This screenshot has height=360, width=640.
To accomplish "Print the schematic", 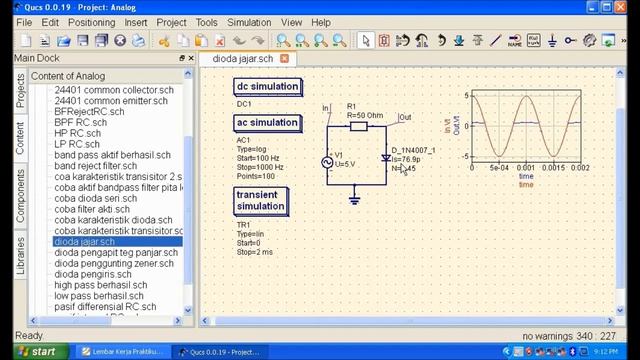I will 139,40.
